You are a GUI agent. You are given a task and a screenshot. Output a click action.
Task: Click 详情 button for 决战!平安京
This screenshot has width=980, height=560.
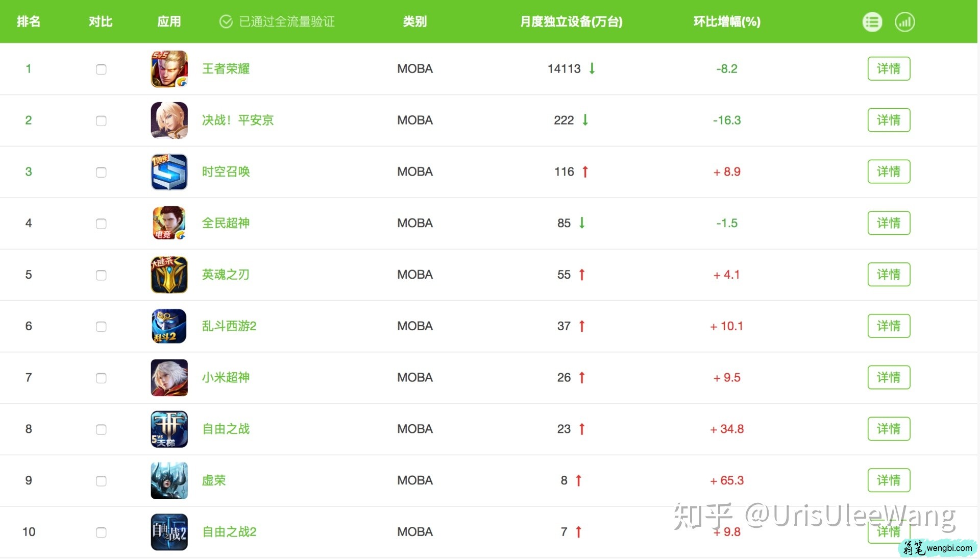point(888,120)
